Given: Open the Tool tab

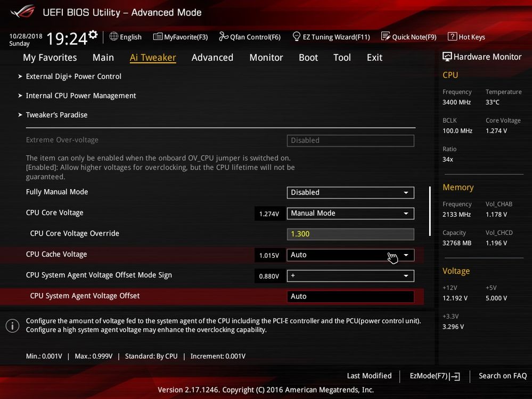Looking at the screenshot, I should (342, 58).
